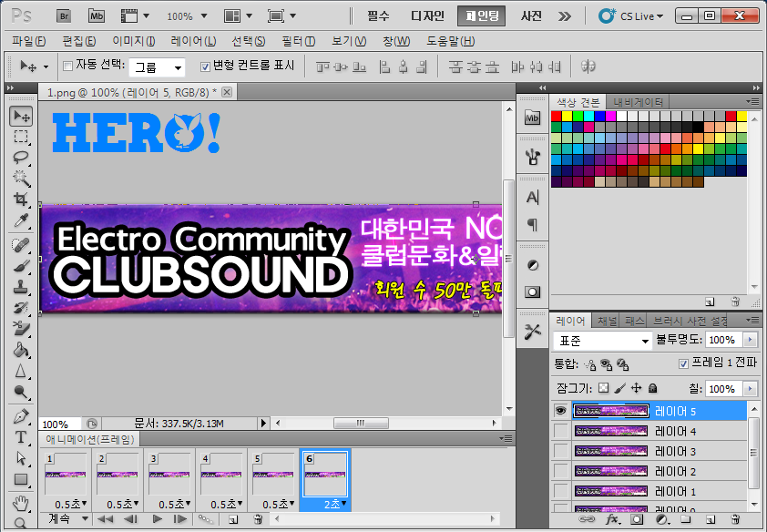Select the layer 2 row

[649, 471]
